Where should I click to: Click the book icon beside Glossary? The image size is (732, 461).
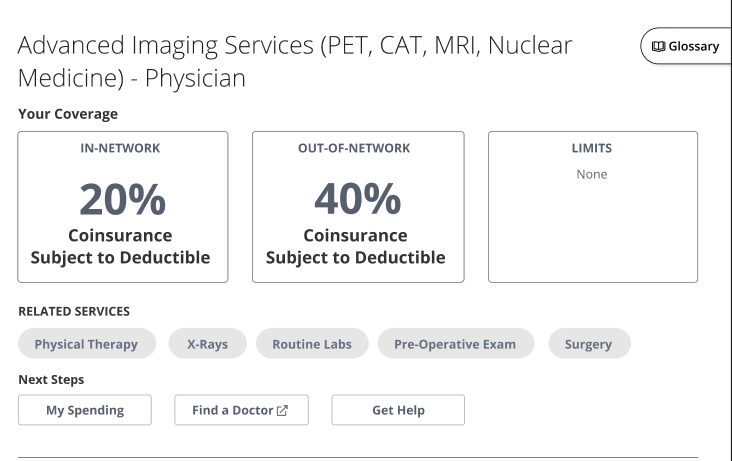tap(658, 46)
